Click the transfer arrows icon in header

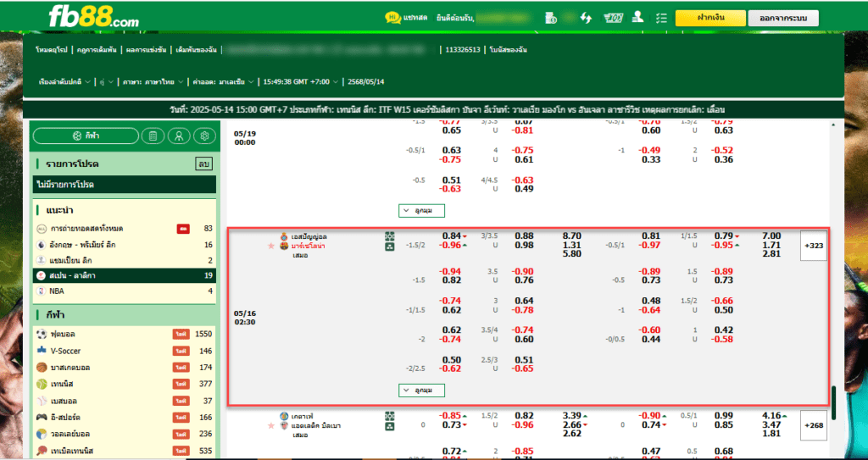point(586,18)
